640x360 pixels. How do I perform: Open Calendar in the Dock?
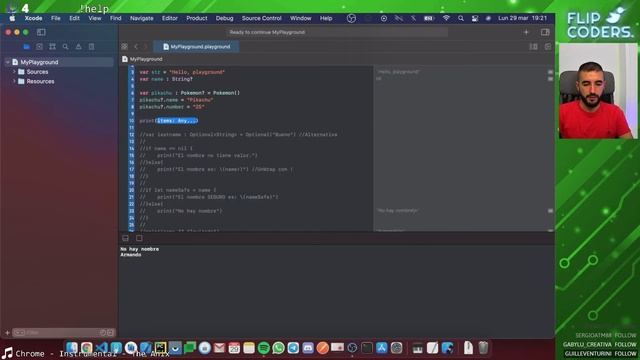[x=234, y=348]
